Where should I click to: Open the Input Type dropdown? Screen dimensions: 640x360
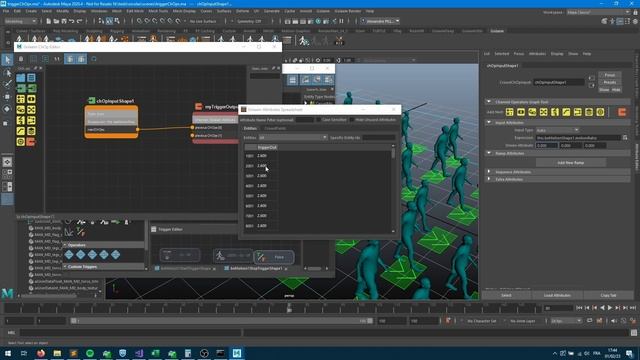click(x=557, y=130)
